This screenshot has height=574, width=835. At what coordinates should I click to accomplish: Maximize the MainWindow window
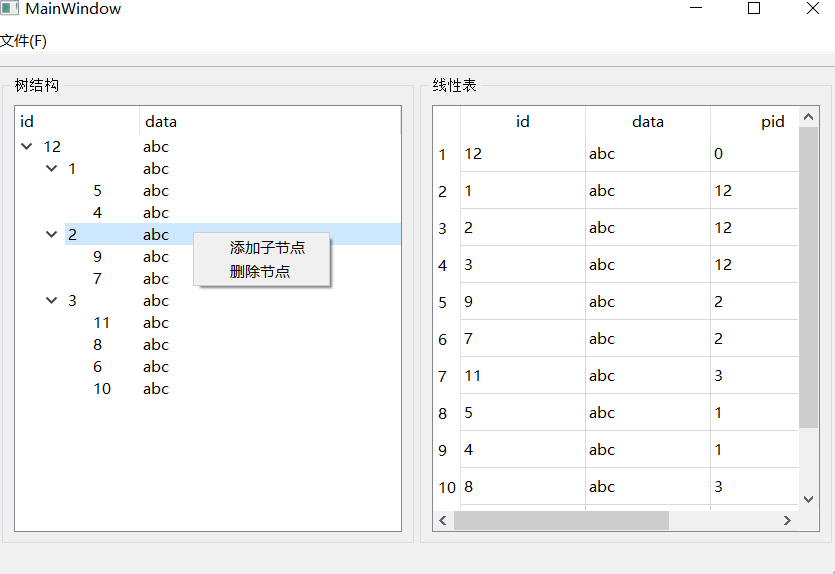point(754,8)
